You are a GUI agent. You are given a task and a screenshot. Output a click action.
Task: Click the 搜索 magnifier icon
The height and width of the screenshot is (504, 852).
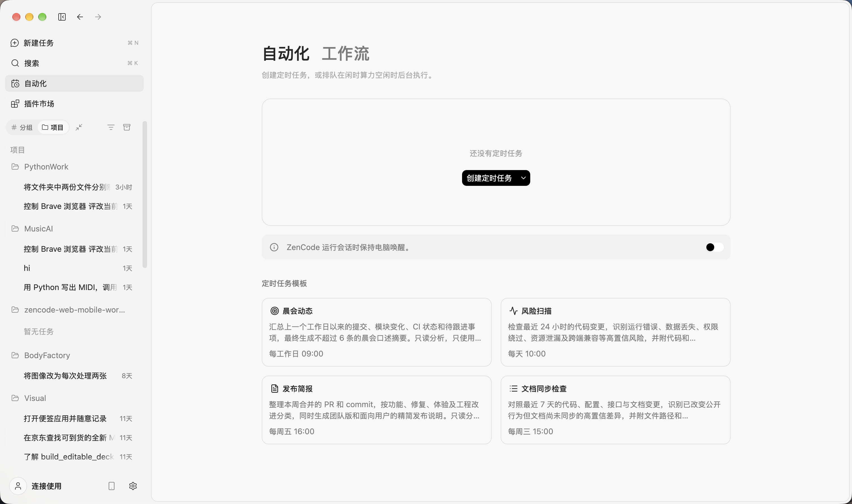coord(15,63)
